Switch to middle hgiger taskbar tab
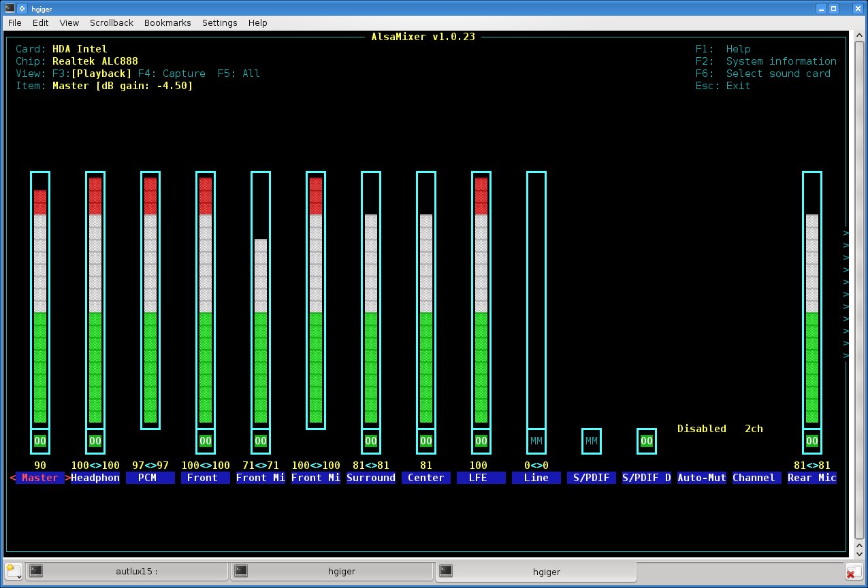The image size is (868, 588). coord(332,571)
